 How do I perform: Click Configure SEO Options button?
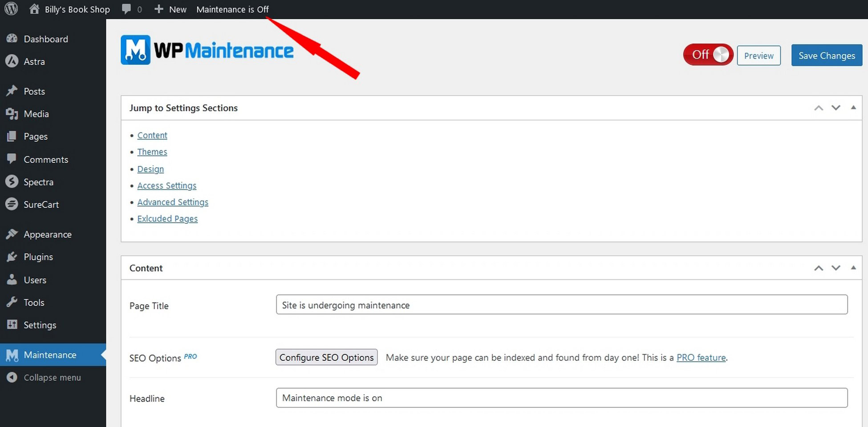pos(326,357)
